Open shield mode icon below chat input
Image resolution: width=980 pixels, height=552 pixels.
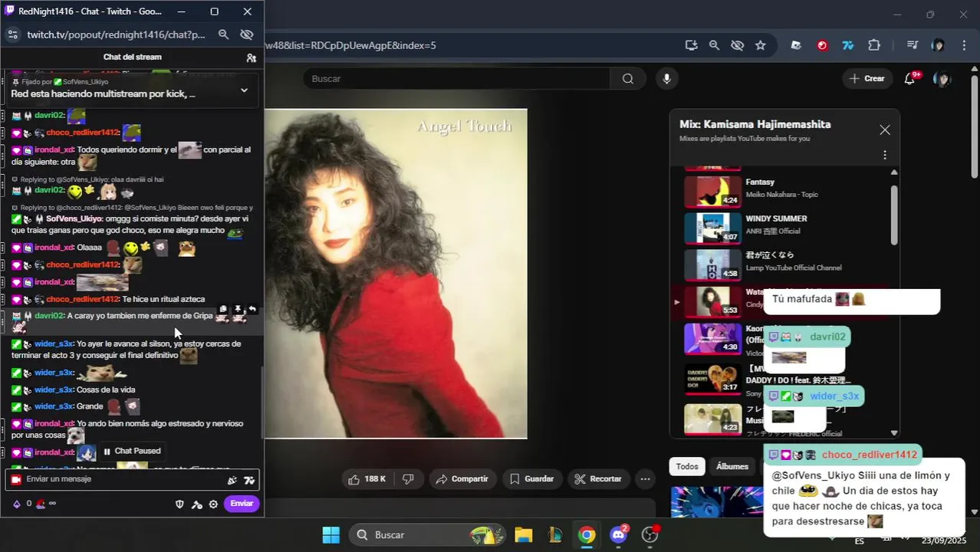180,504
